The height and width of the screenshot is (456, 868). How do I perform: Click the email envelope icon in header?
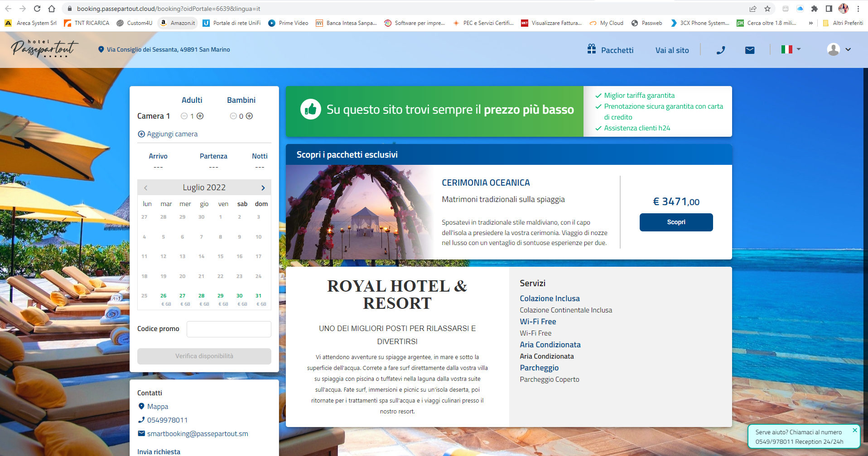click(750, 50)
